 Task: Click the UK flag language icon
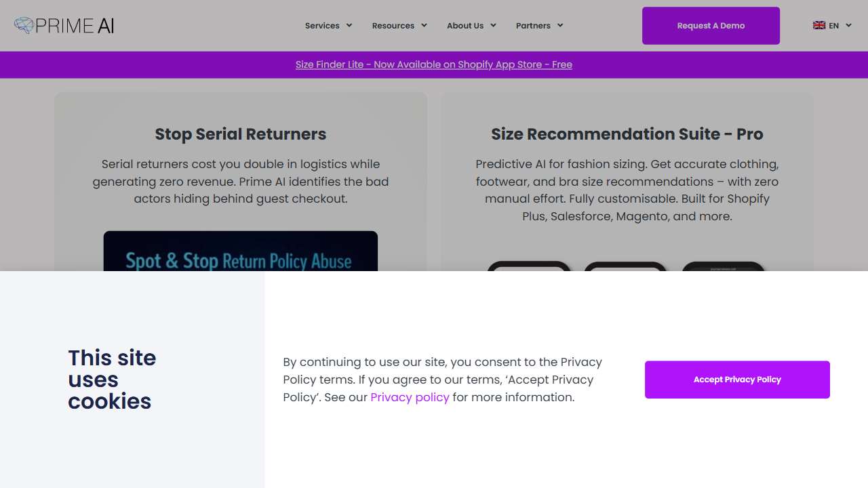819,26
